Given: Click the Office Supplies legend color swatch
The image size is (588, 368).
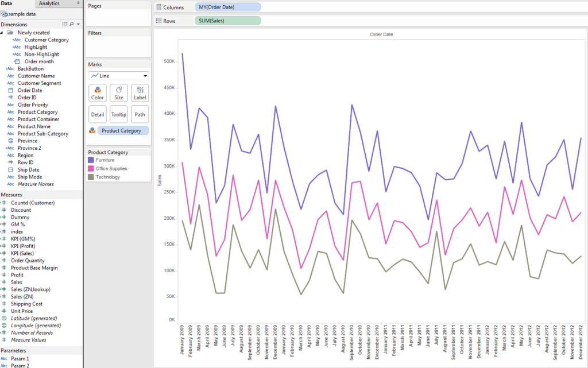Looking at the screenshot, I should coord(91,169).
